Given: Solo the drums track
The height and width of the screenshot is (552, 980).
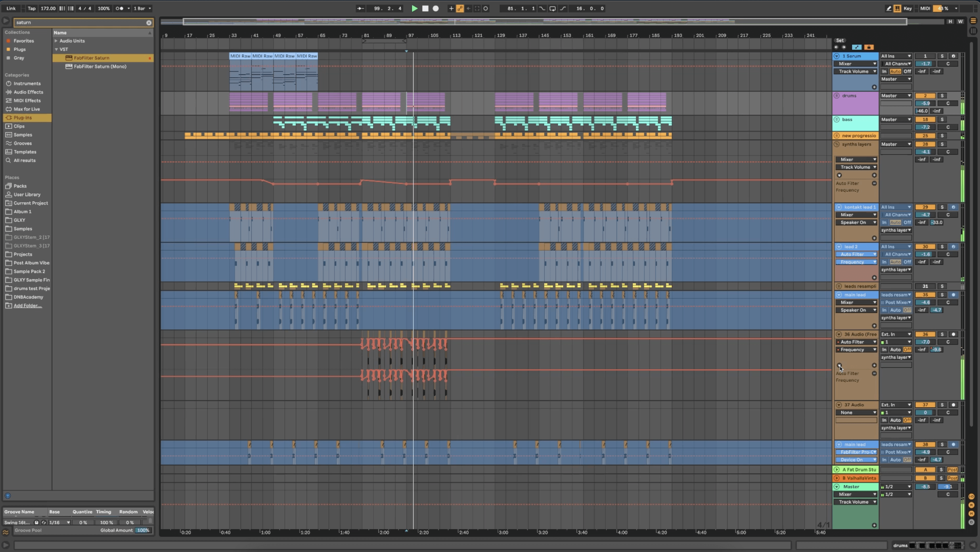Looking at the screenshot, I should pos(942,96).
